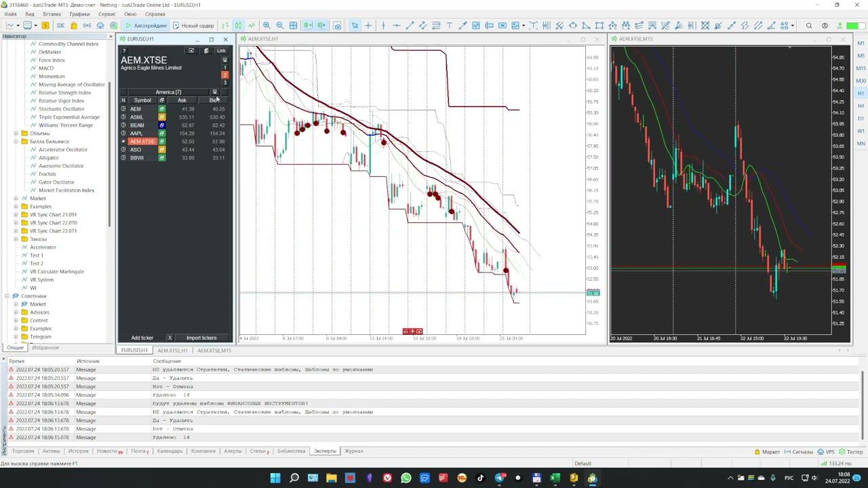Expand the Заказы folder
The height and width of the screenshot is (488, 868).
[16, 239]
